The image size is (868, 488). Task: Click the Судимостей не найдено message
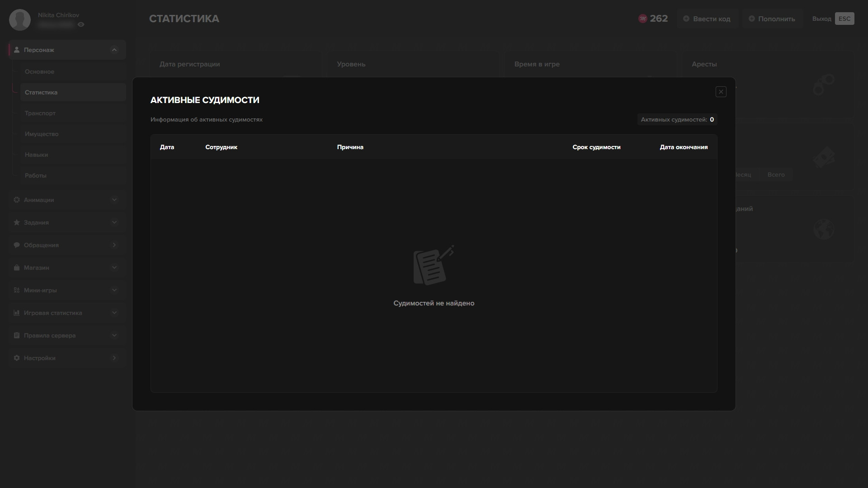pos(434,303)
